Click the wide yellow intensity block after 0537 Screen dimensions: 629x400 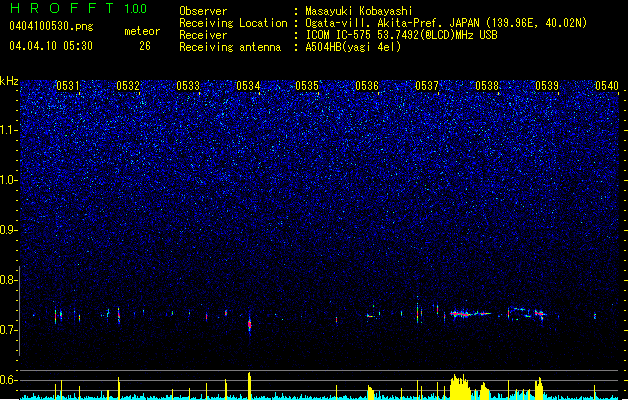click(x=460, y=387)
